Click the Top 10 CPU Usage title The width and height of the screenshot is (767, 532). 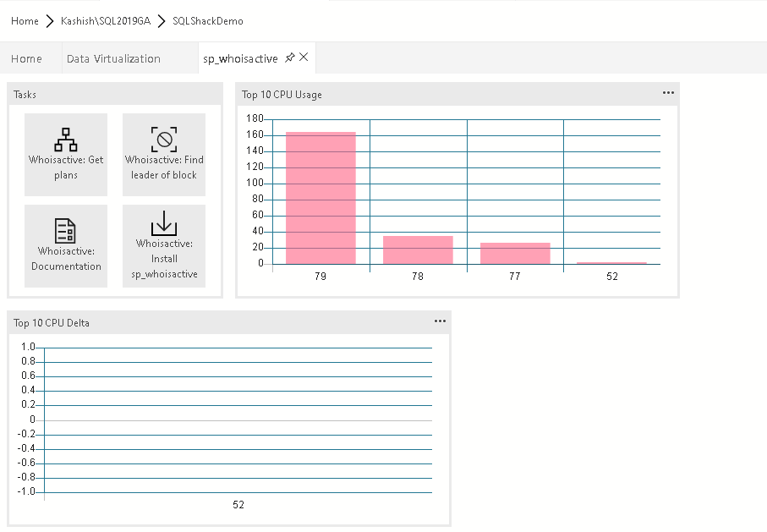click(x=282, y=95)
